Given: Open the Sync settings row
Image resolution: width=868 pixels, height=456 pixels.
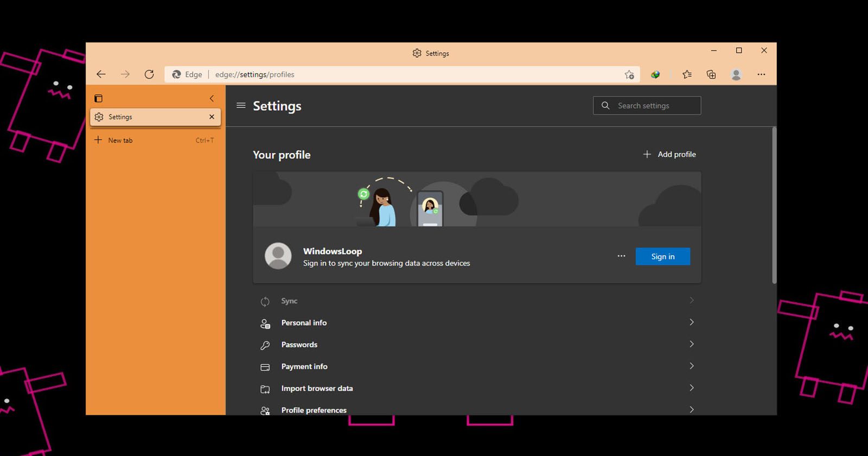Looking at the screenshot, I should (x=477, y=301).
